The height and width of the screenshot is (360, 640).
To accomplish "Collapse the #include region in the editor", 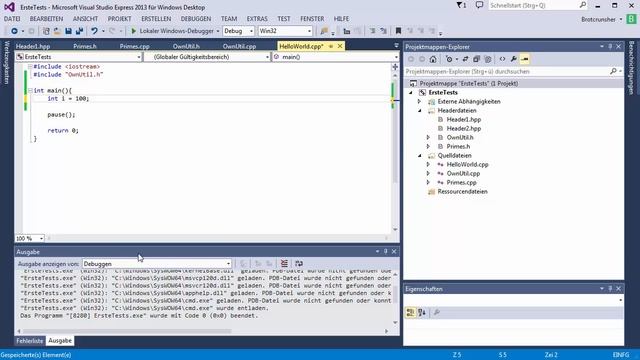I will [x=30, y=67].
